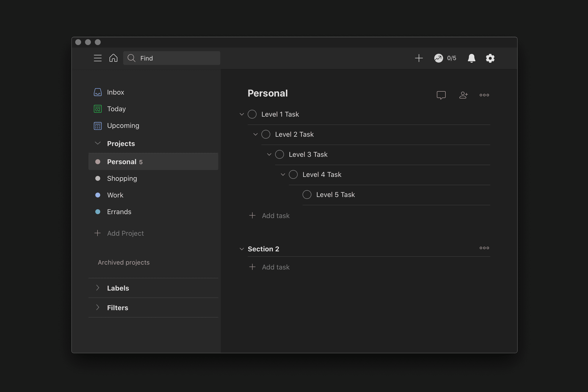Click the Personal project title
The height and width of the screenshot is (392, 588).
268,93
